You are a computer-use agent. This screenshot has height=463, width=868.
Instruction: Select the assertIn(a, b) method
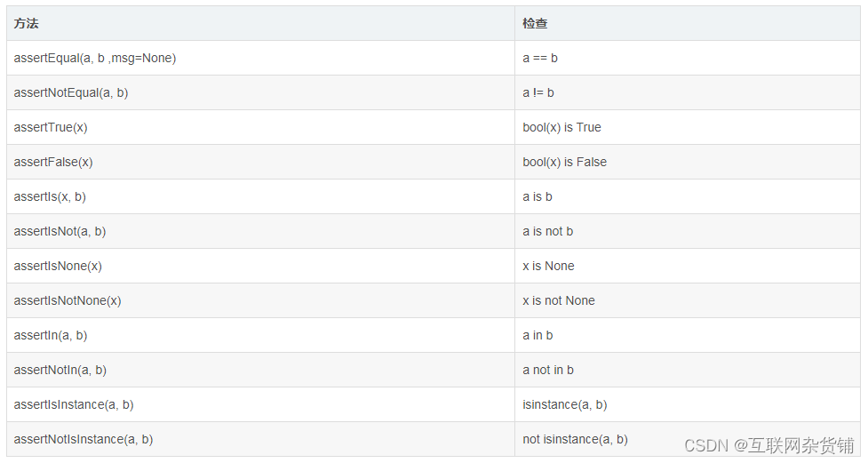coord(51,336)
